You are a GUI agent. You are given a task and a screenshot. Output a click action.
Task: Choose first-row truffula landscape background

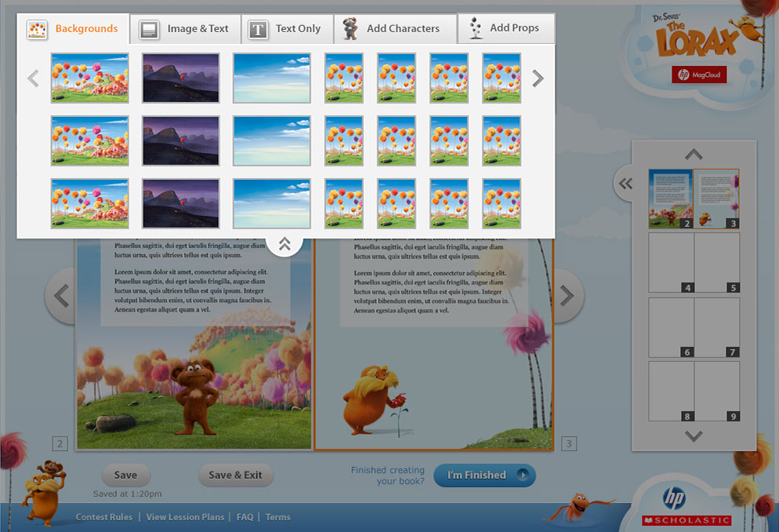coord(89,78)
